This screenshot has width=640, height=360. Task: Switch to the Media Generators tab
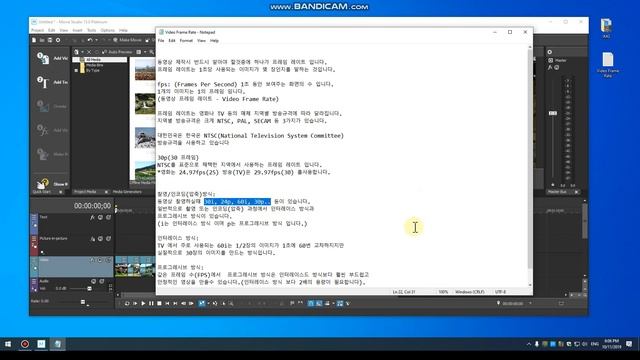(127, 192)
